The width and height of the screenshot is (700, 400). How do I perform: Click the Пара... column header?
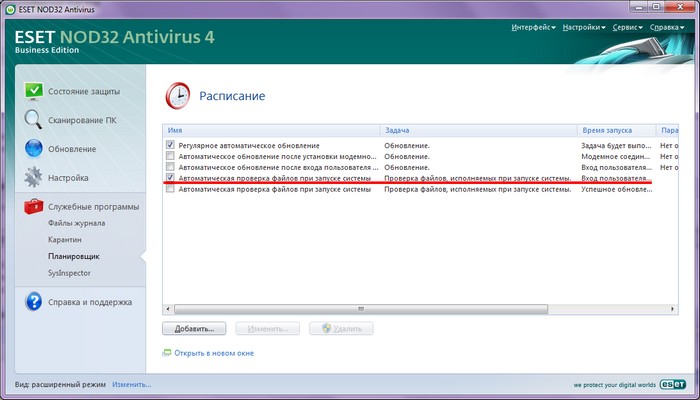[x=667, y=130]
